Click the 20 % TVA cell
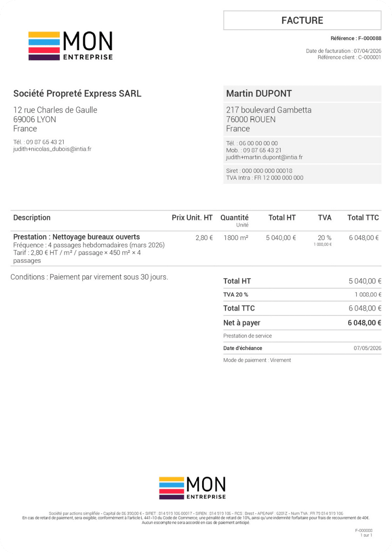 (324, 238)
